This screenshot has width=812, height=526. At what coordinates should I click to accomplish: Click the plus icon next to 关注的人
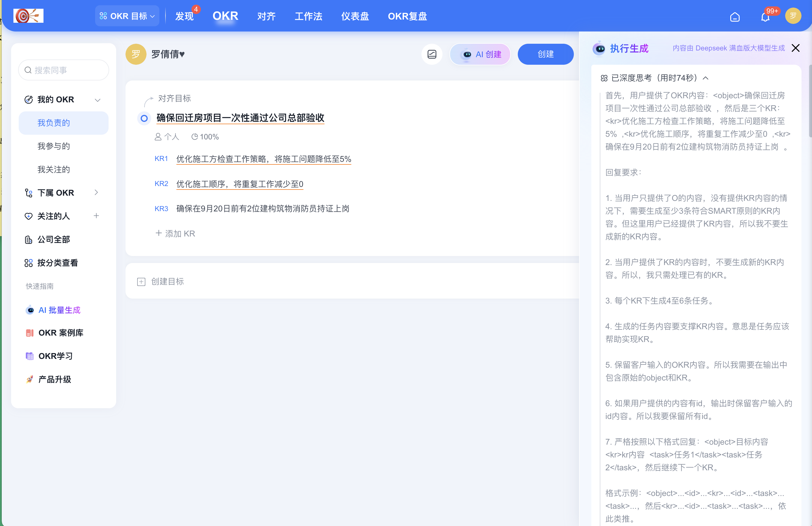tap(97, 215)
